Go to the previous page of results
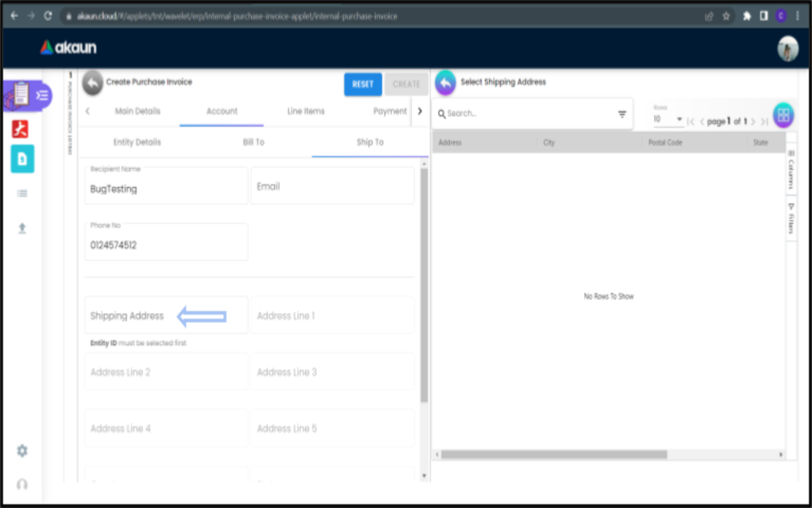Screen dimensions: 812x508 pos(702,121)
